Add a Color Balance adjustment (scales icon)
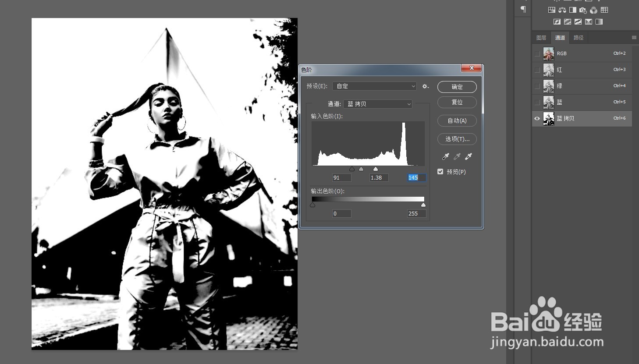This screenshot has width=639, height=364. tap(562, 10)
